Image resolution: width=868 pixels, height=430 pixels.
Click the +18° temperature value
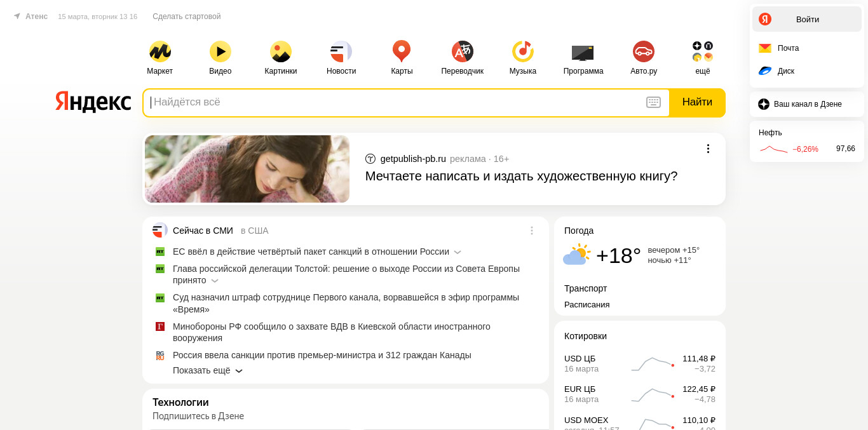click(618, 255)
